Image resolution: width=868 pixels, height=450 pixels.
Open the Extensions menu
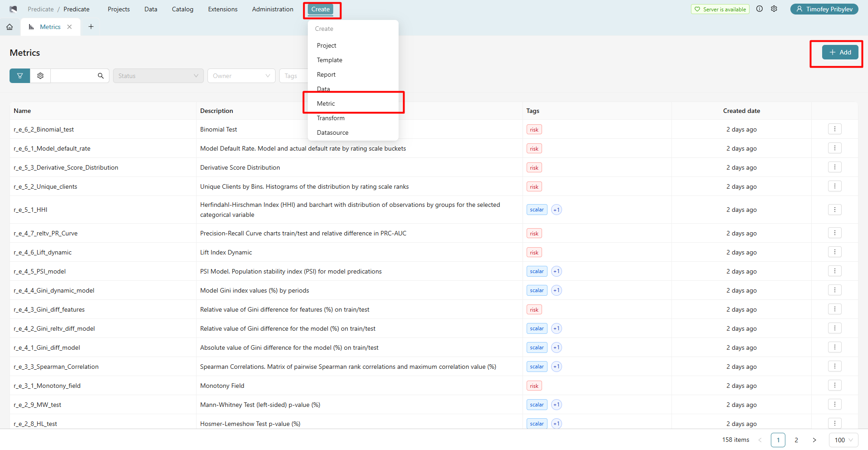(222, 9)
